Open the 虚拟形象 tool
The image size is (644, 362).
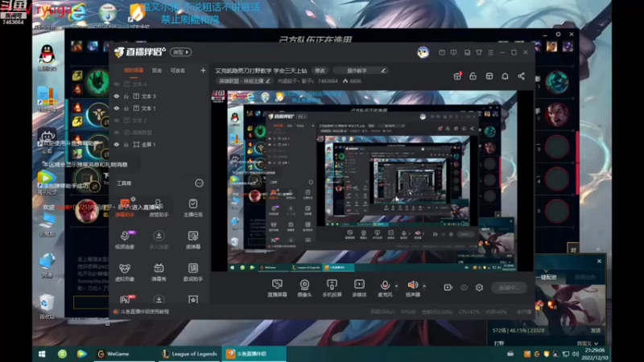pos(125,272)
